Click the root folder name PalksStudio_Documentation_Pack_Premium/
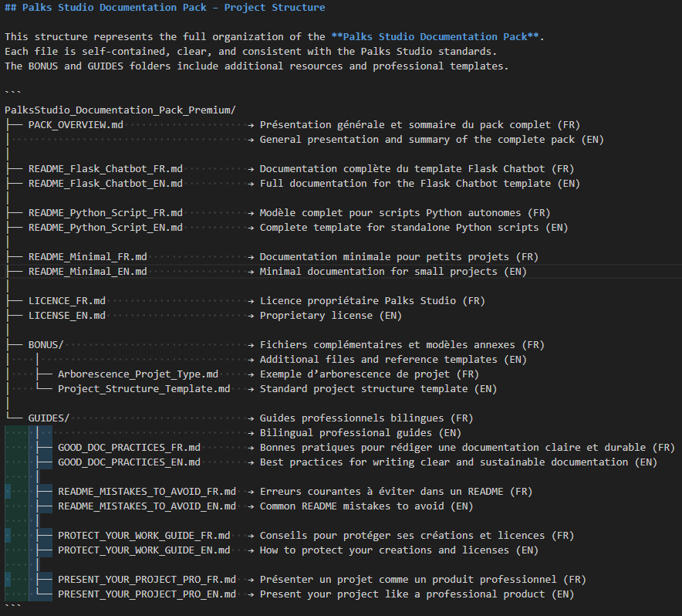Viewport: 682px width, 616px height. point(120,110)
